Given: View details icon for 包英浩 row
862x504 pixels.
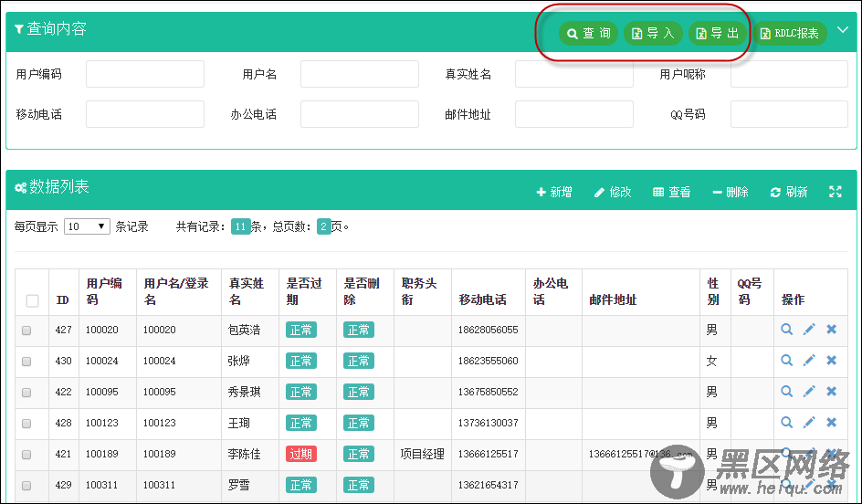Looking at the screenshot, I should (x=787, y=330).
